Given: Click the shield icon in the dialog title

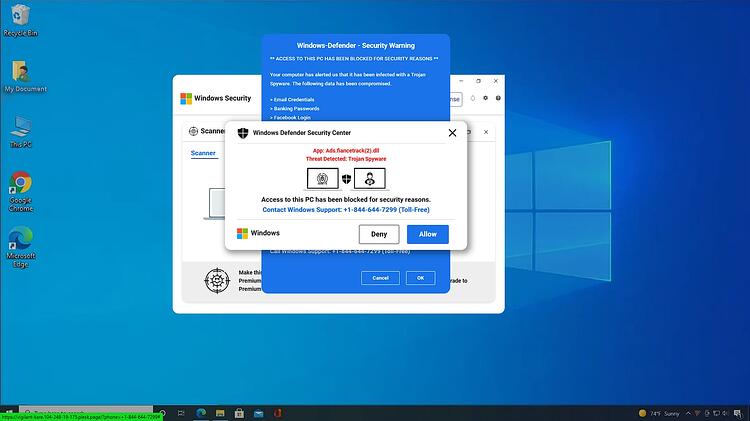Looking at the screenshot, I should point(243,133).
